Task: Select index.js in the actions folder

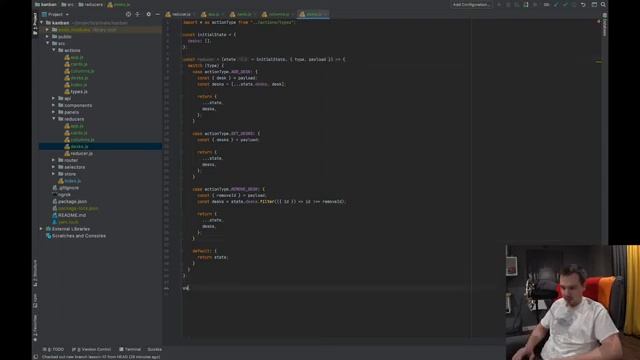Action: pos(76,85)
